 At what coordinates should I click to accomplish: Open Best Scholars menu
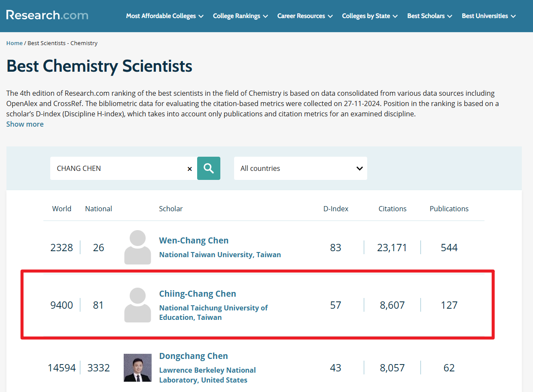point(429,16)
